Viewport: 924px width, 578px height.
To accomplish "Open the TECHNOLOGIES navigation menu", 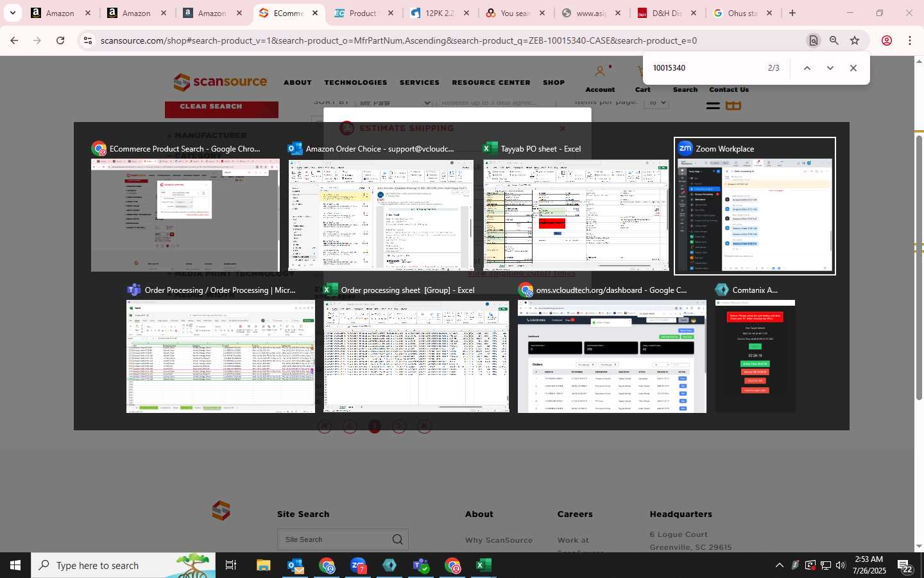I will (x=355, y=83).
